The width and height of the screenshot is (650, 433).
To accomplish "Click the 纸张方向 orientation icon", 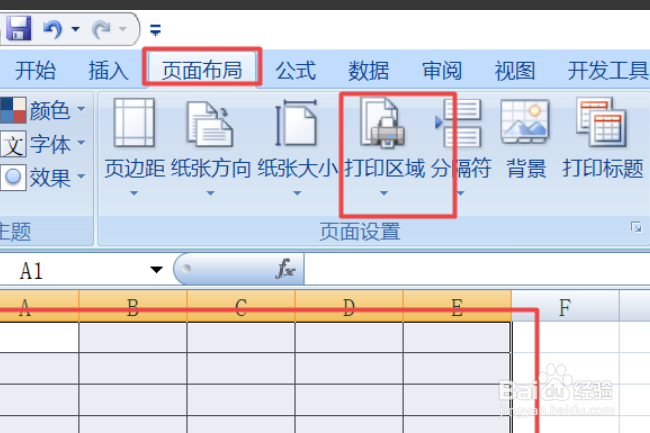I will (209, 124).
